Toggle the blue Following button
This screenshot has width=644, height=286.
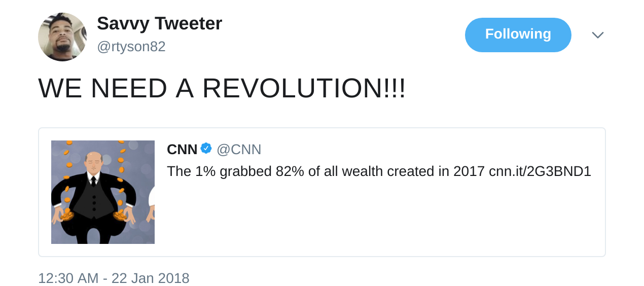(x=518, y=34)
